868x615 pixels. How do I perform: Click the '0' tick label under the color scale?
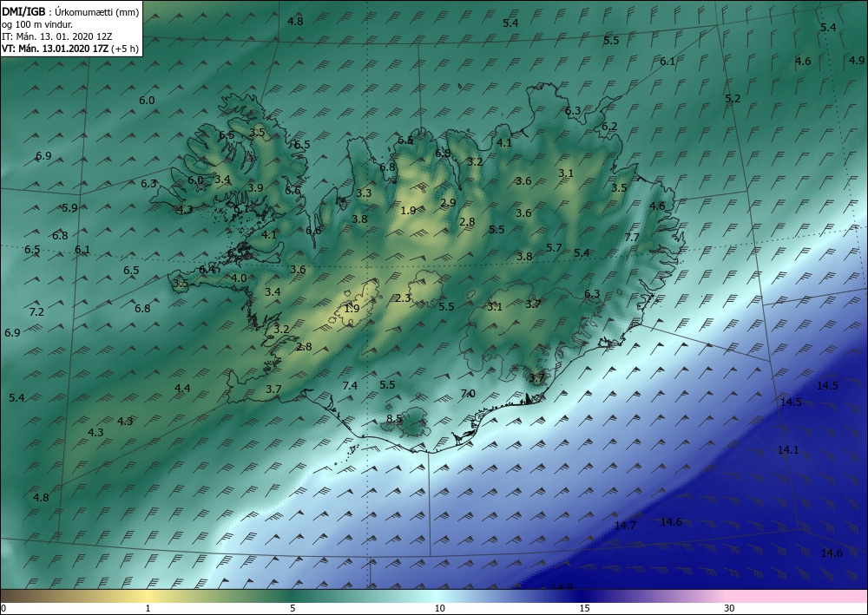pos(3,609)
